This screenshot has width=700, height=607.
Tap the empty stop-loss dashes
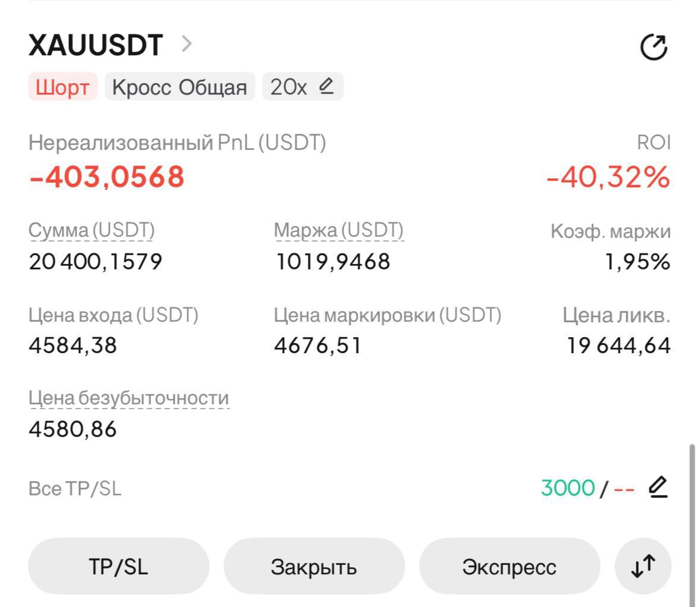click(x=624, y=489)
